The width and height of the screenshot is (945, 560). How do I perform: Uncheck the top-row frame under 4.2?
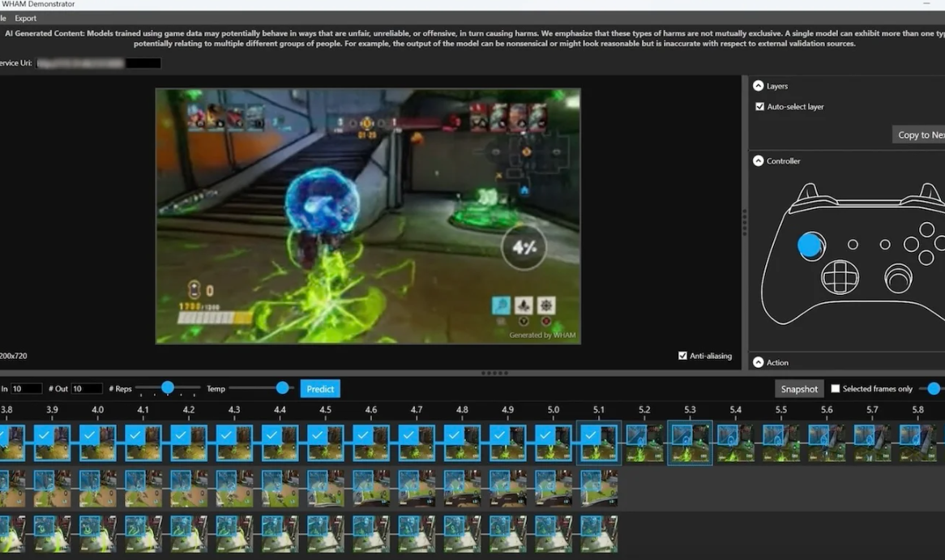(x=180, y=434)
